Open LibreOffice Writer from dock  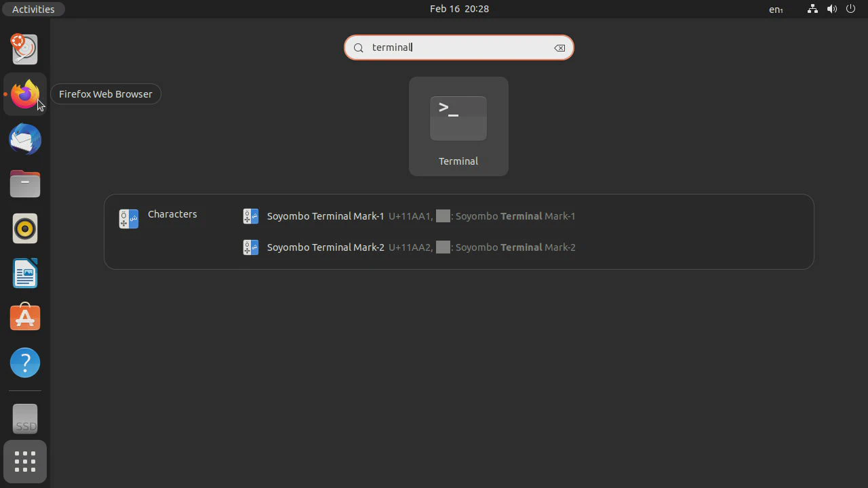click(25, 273)
